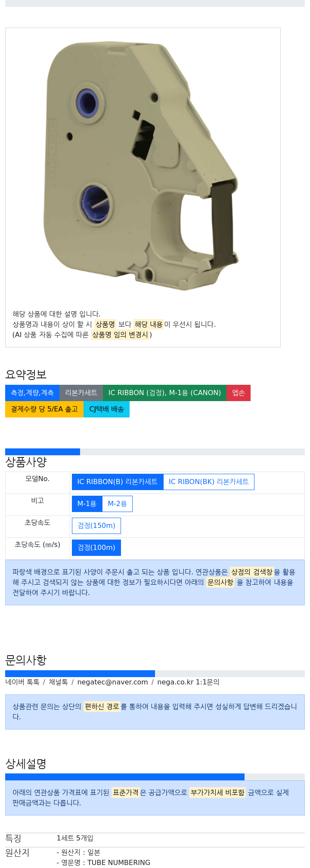Open 네이버 톡톡 inquiry channel
Screen dimensions: 310x868
coord(22,682)
